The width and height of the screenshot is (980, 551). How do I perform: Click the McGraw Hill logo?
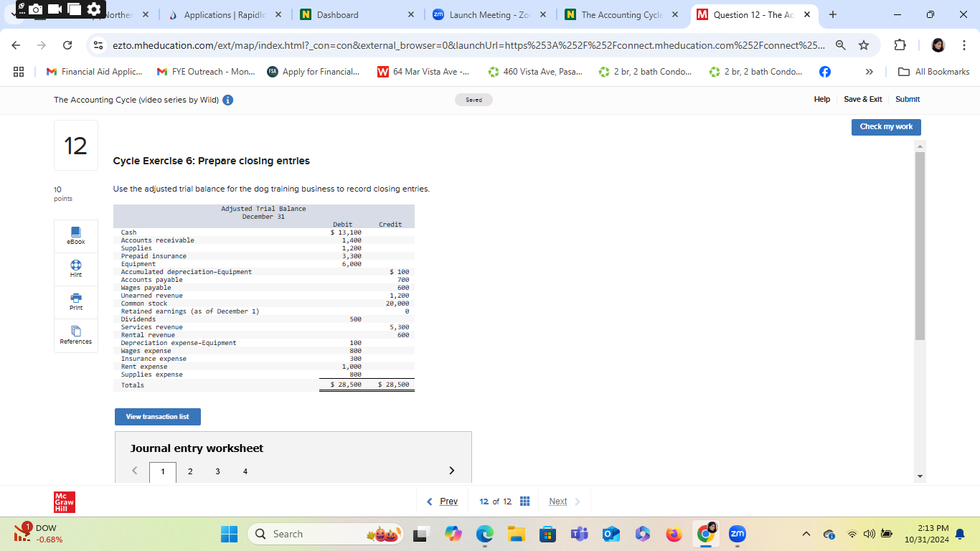pos(64,501)
